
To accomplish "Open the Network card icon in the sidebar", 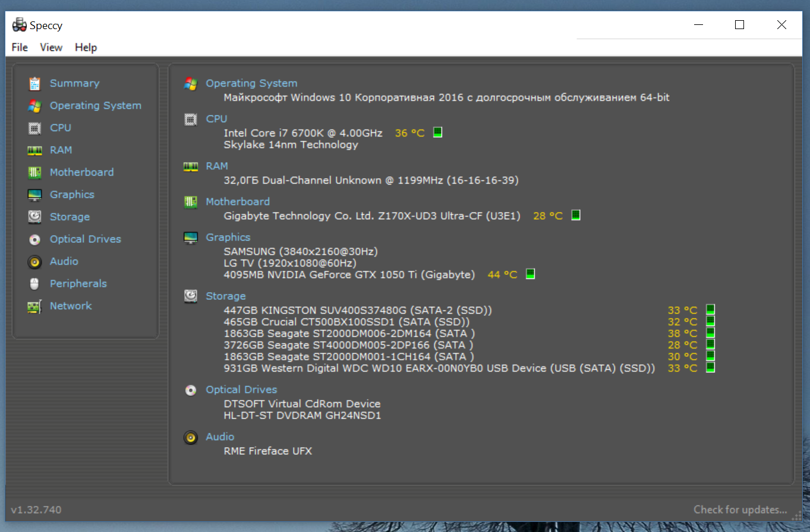I will 34,306.
